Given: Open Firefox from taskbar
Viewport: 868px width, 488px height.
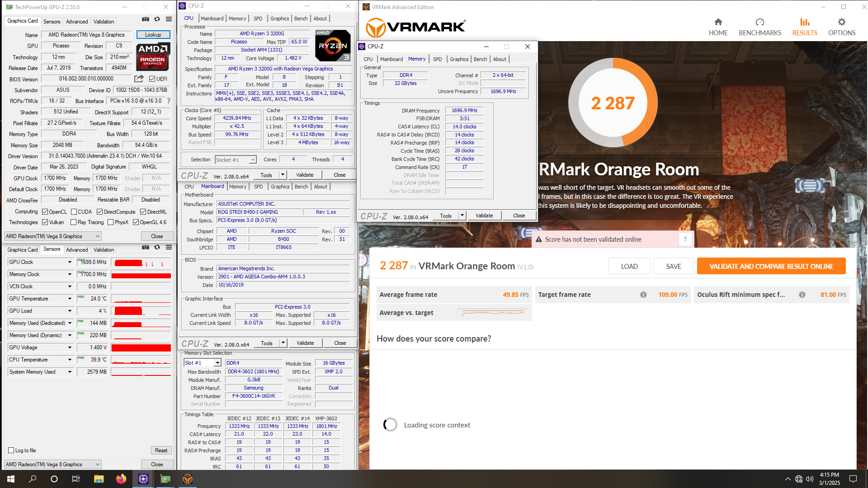Looking at the screenshot, I should (121, 479).
